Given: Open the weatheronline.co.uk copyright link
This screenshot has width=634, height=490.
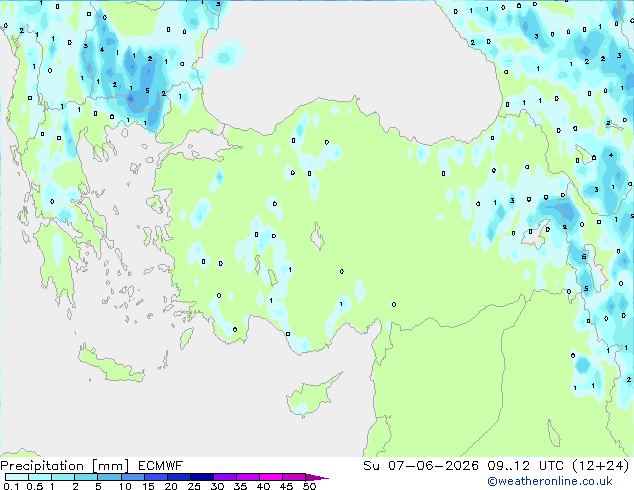Looking at the screenshot, I should click(550, 481).
